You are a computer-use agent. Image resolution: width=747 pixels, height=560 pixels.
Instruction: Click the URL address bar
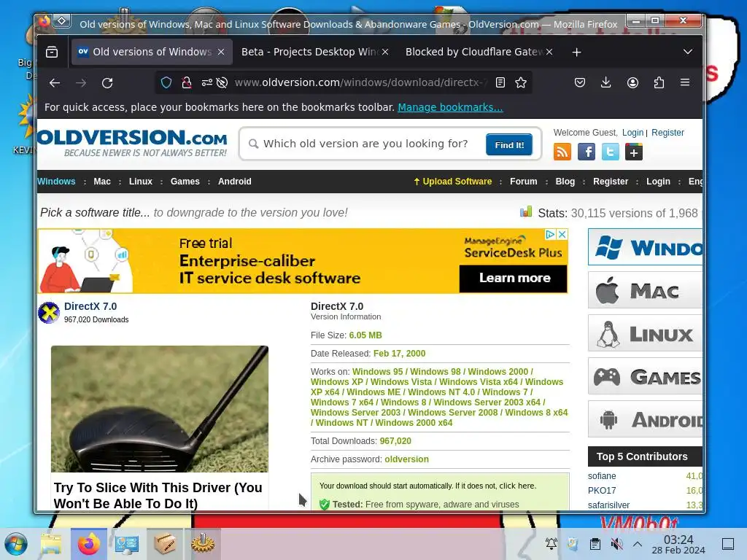360,83
